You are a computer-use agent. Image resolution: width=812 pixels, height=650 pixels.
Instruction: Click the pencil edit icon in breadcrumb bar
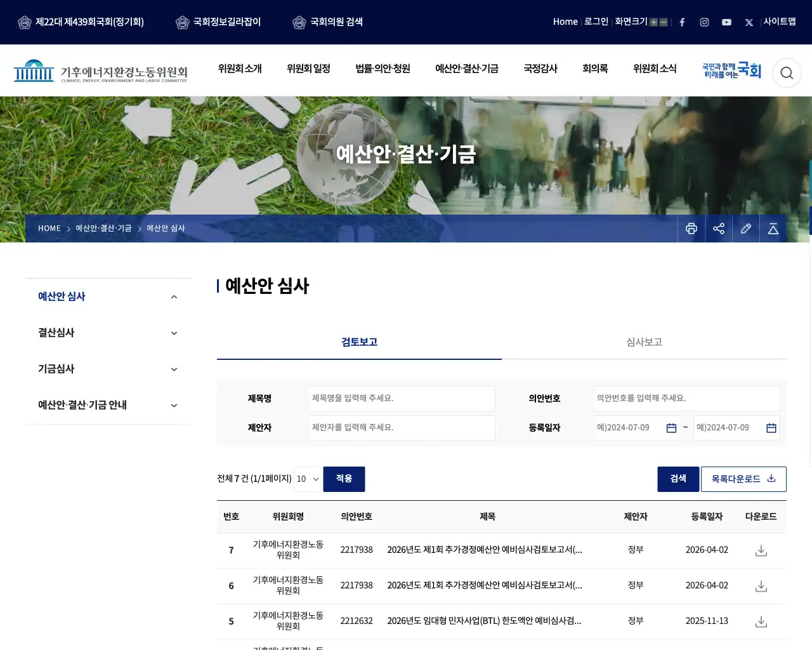pyautogui.click(x=746, y=229)
